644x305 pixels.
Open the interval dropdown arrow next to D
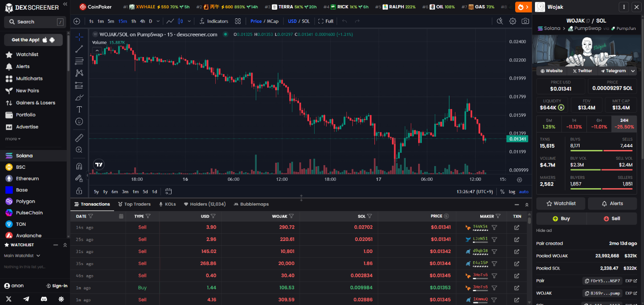(158, 21)
